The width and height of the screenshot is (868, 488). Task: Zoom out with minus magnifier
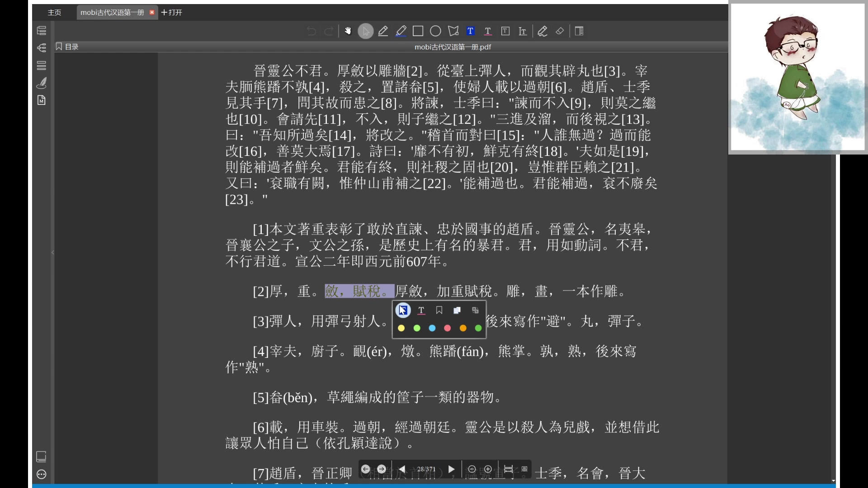472,469
